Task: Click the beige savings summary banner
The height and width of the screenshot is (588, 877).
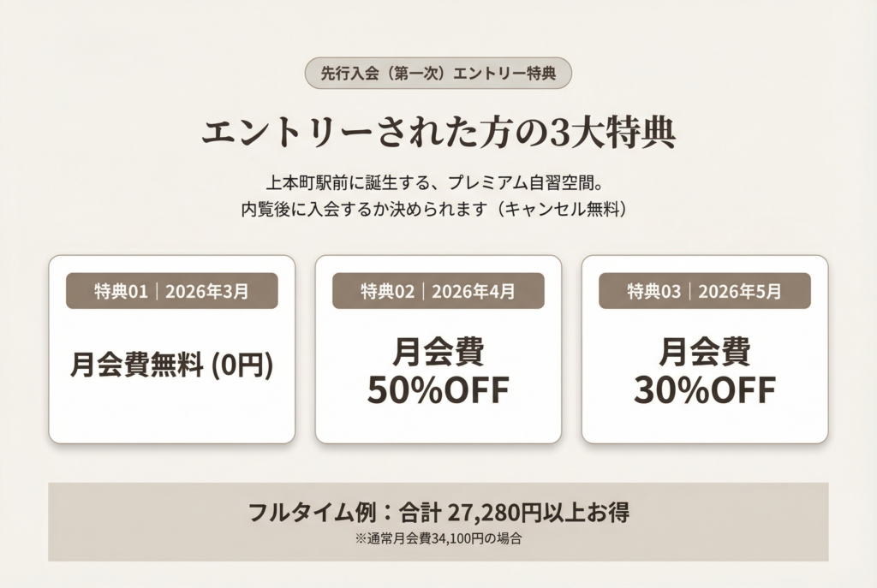Action: pos(438,522)
